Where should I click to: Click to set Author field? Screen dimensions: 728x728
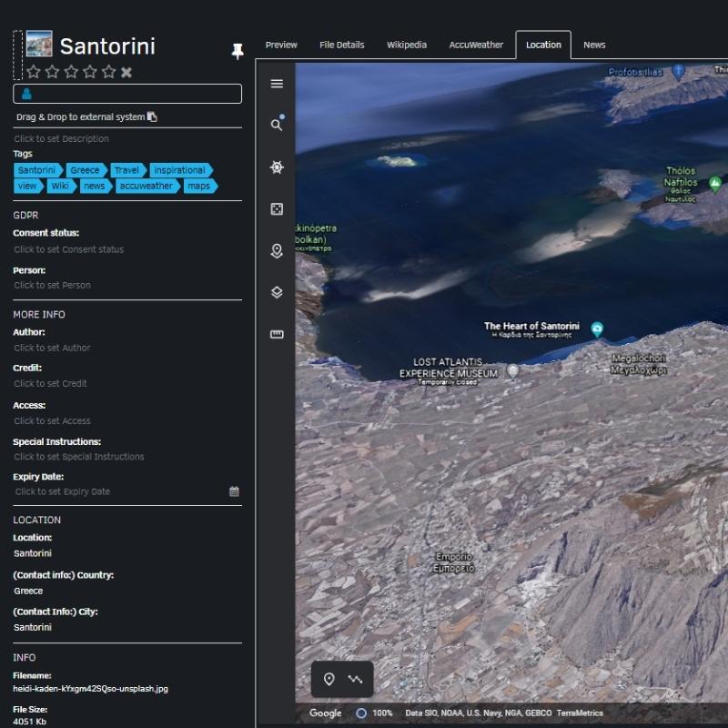(52, 348)
